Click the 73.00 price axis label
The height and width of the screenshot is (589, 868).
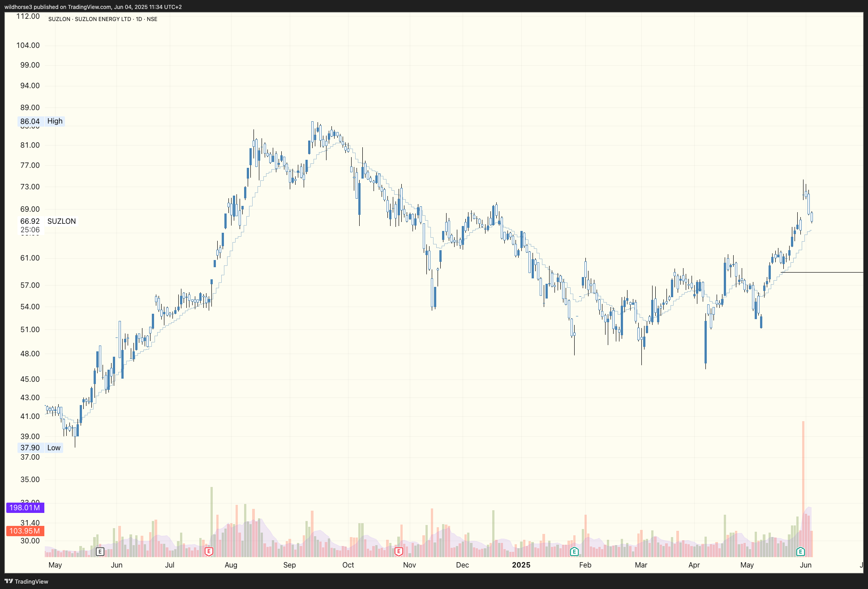30,187
